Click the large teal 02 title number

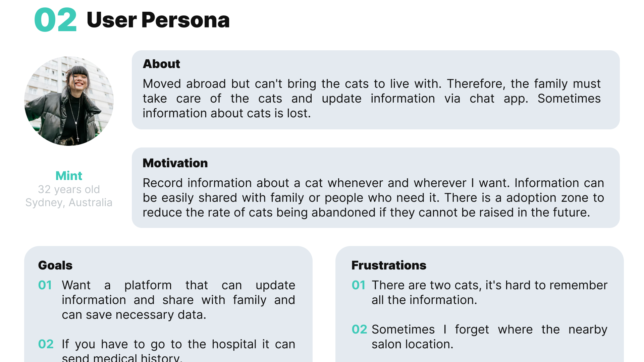[55, 20]
